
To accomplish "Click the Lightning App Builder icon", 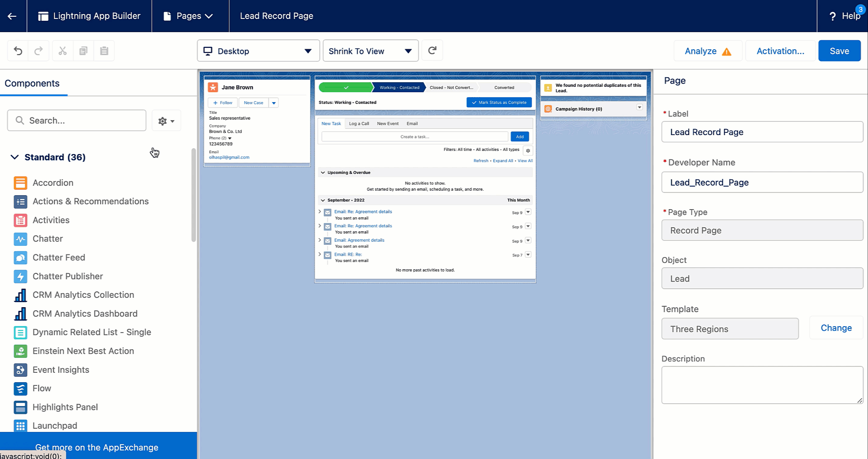I will click(43, 16).
